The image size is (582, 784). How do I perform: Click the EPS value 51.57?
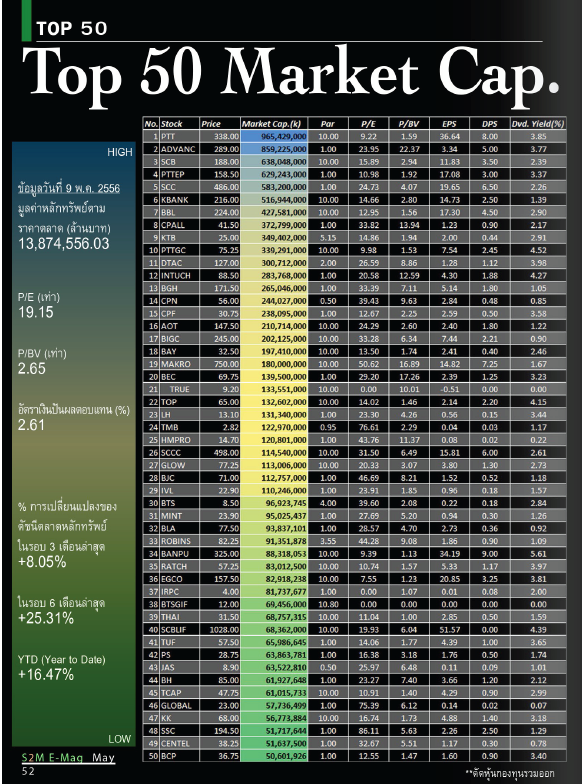450,630
